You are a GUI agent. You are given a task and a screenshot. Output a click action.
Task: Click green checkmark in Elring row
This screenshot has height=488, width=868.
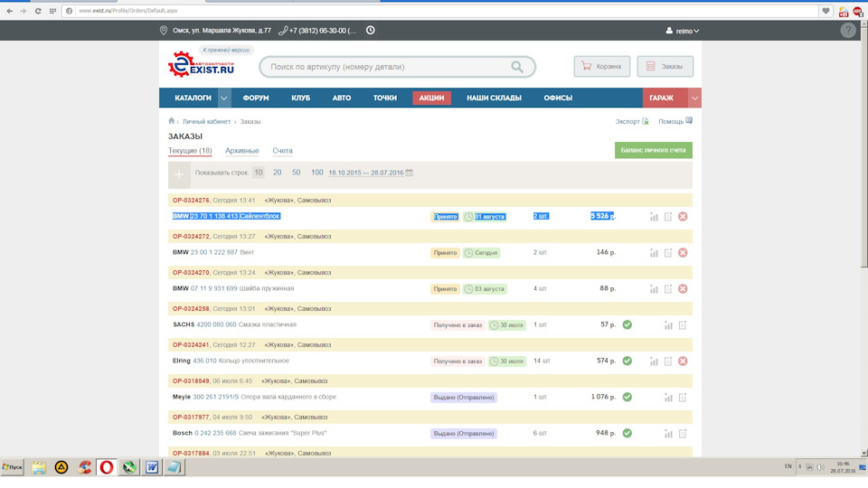[627, 361]
